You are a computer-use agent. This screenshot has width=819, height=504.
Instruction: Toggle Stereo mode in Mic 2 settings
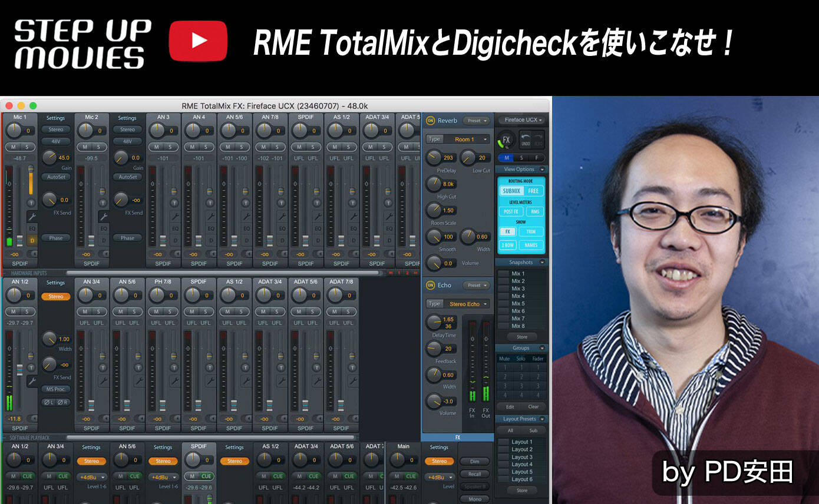pyautogui.click(x=127, y=130)
